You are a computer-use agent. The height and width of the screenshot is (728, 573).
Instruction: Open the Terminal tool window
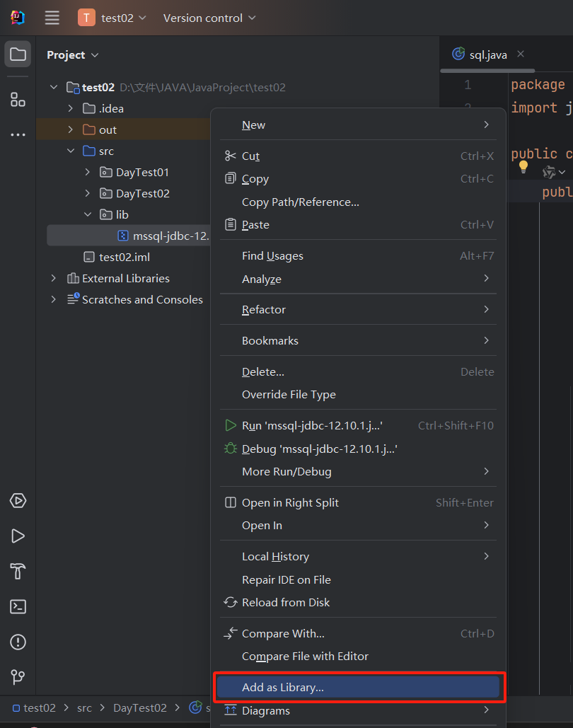point(17,606)
